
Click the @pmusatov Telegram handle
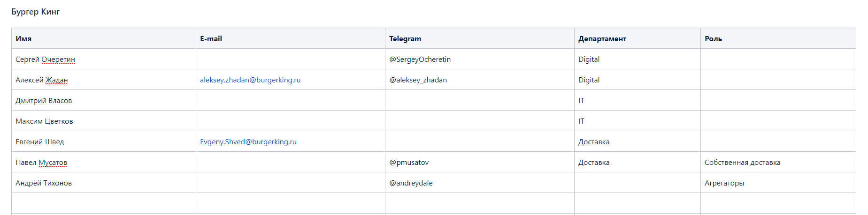[409, 163]
